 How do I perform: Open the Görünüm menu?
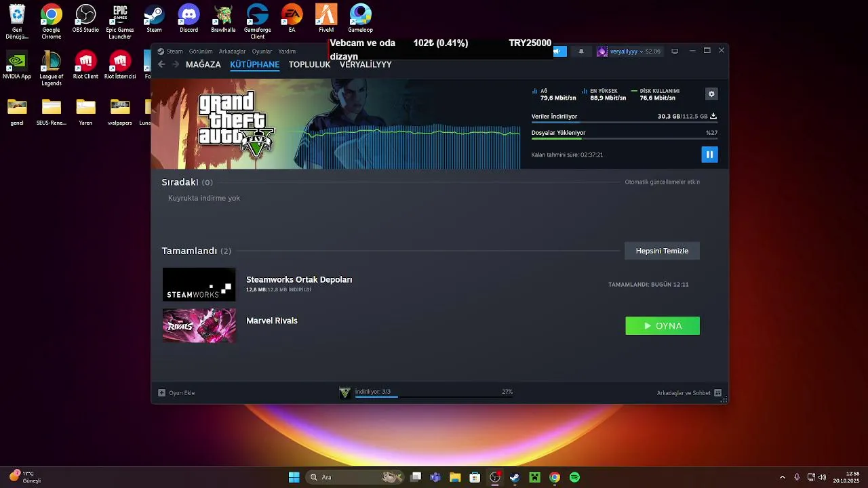click(x=201, y=52)
